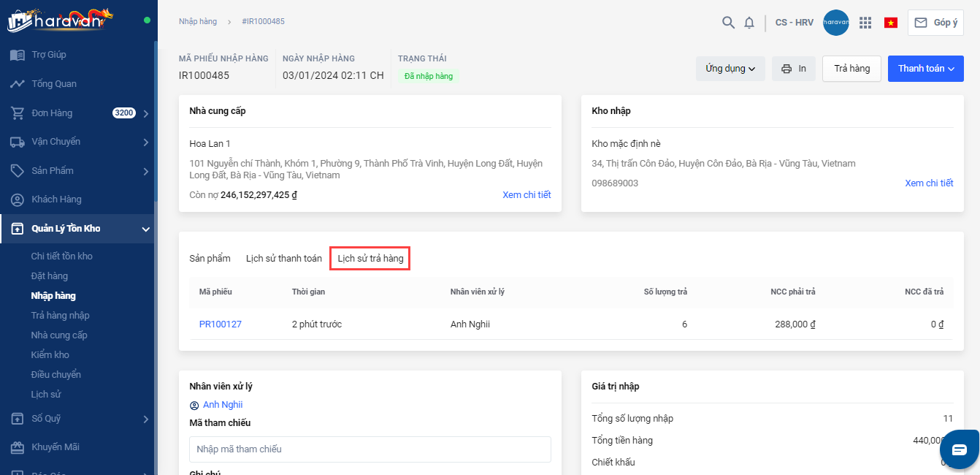The image size is (980, 475).
Task: Switch to Sản phẩm tab
Action: click(x=210, y=259)
